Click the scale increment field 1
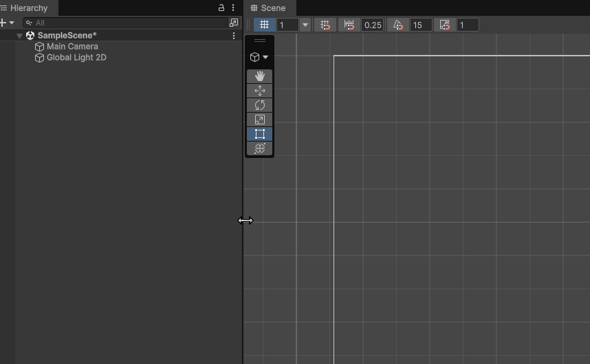This screenshot has width=590, height=364. point(468,25)
